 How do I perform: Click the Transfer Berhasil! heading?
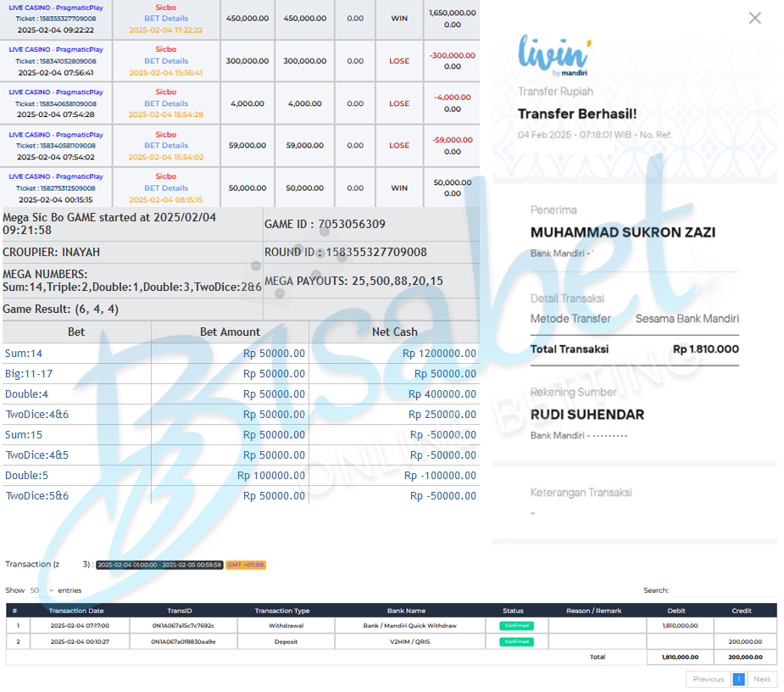[x=577, y=114]
